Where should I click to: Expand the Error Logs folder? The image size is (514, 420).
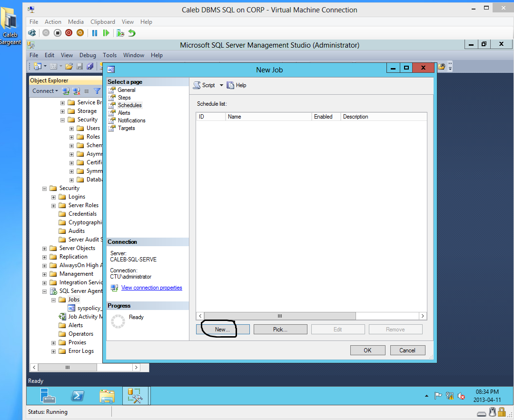click(x=53, y=351)
